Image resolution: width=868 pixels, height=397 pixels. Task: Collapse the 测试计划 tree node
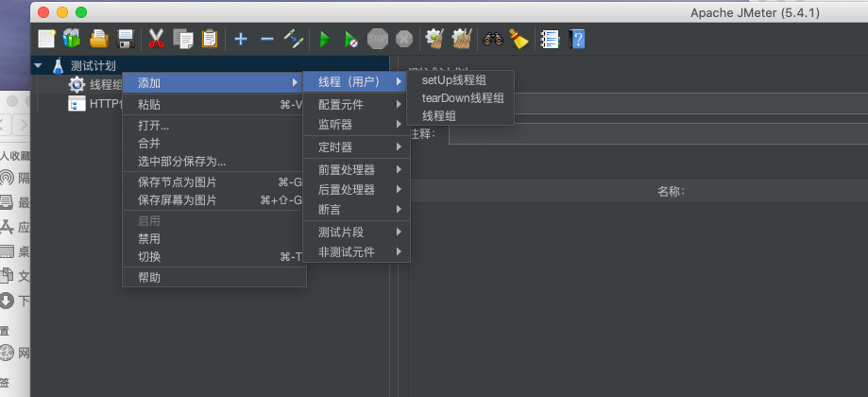38,66
